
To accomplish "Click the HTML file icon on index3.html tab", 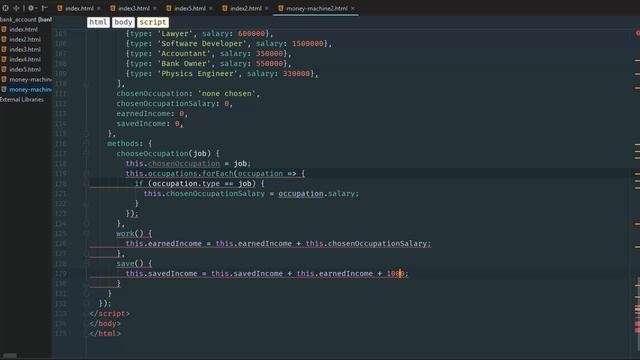I will click(113, 8).
